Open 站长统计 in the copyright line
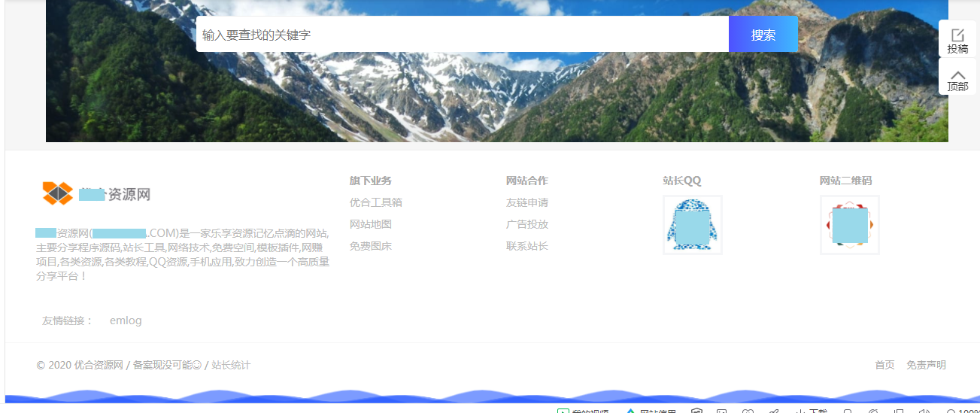 [231, 365]
